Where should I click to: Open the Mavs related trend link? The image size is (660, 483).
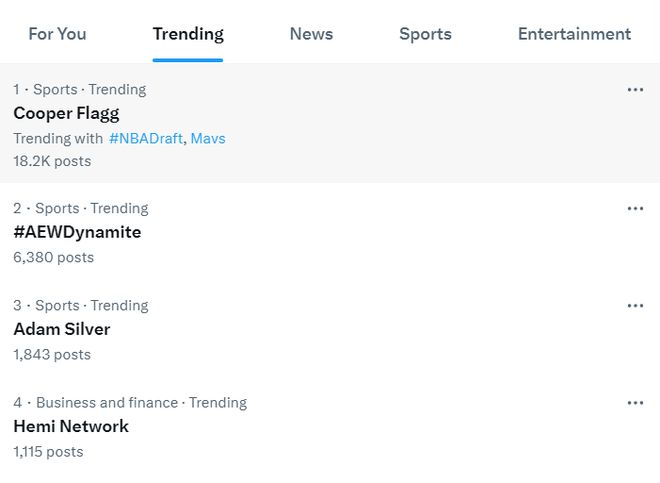(208, 138)
